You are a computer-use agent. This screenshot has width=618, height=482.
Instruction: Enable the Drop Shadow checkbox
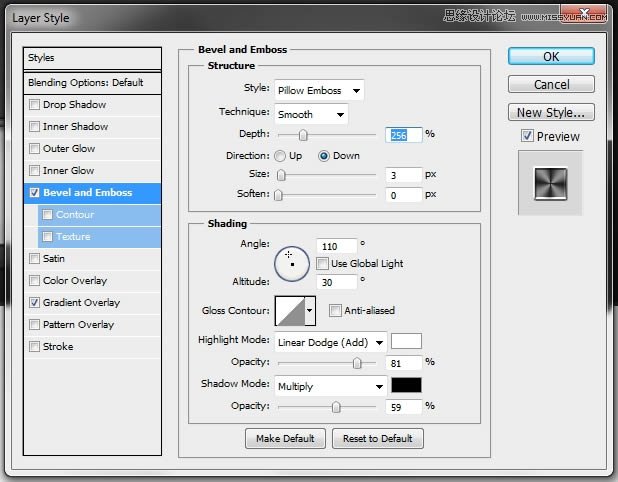point(35,104)
